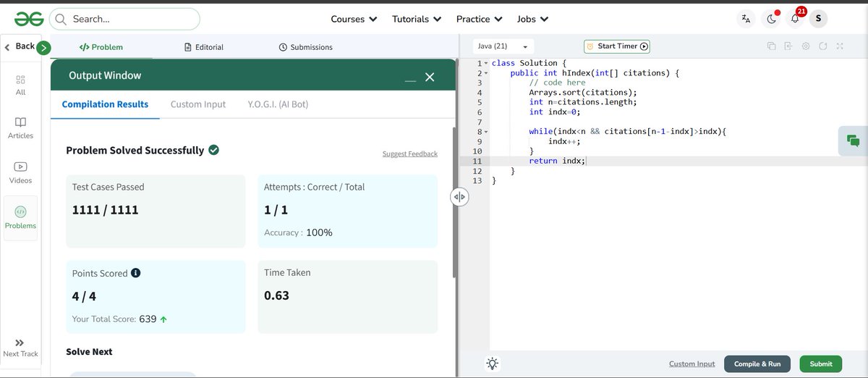
Task: Click the return indx; code line
Action: pyautogui.click(x=556, y=161)
